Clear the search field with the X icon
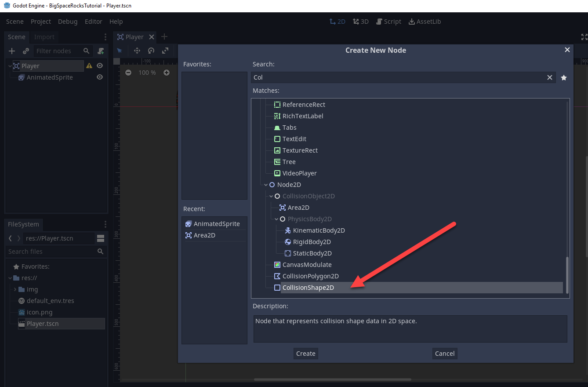The image size is (588, 387). click(549, 77)
